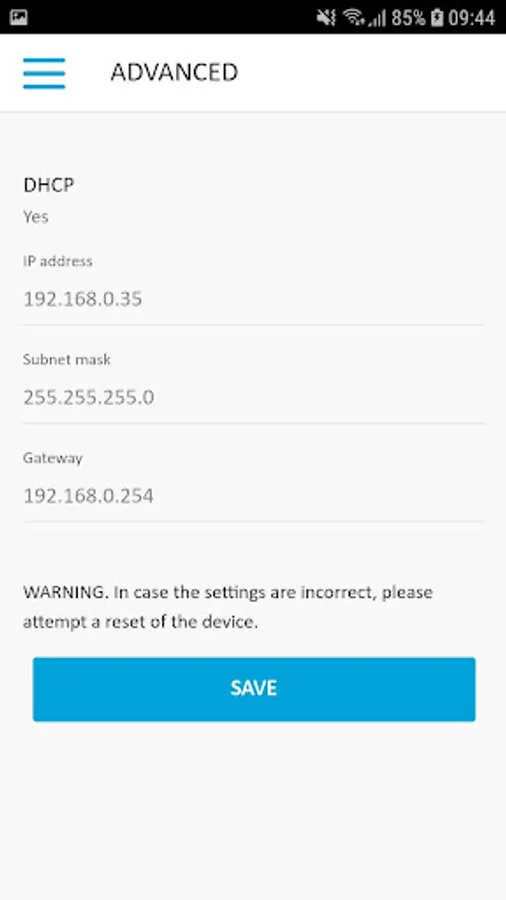Image resolution: width=506 pixels, height=900 pixels.
Task: Tap the WARNING reset message text
Action: point(228,607)
